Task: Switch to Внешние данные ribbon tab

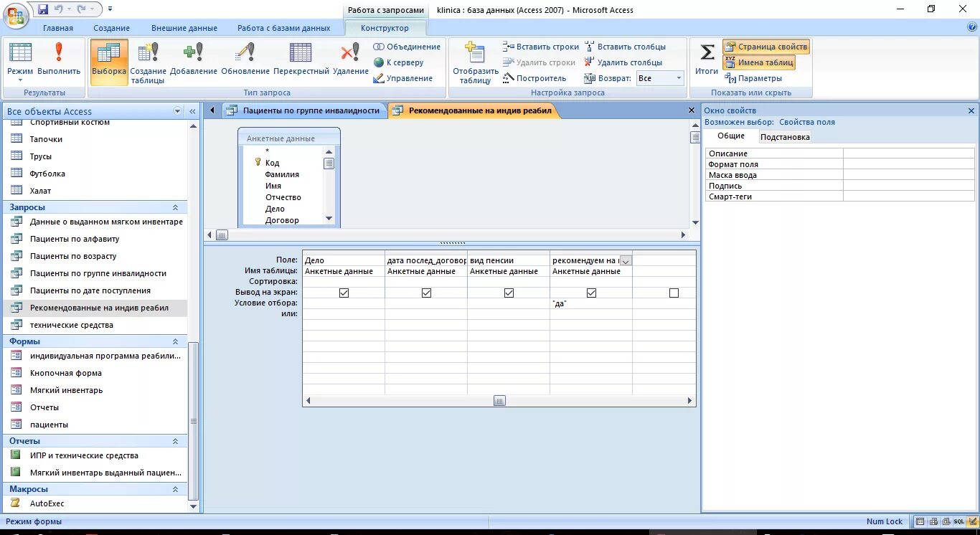Action: coord(184,28)
